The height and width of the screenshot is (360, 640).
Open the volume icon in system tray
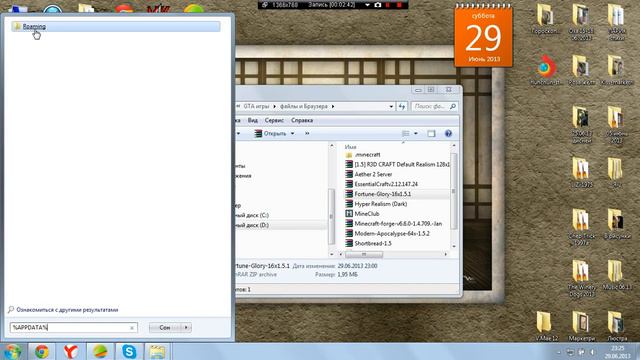(592, 352)
